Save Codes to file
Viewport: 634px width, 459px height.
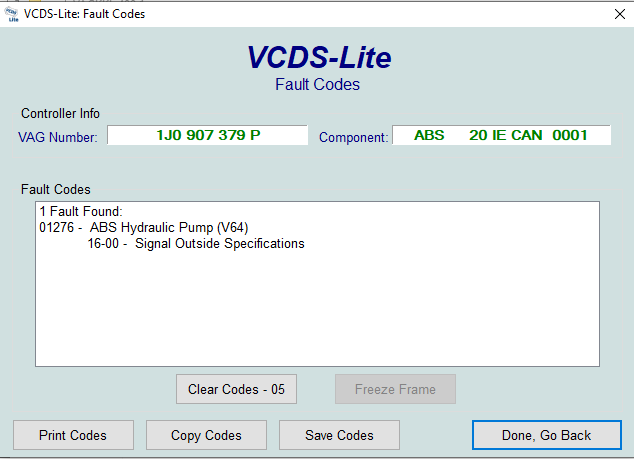tap(339, 435)
